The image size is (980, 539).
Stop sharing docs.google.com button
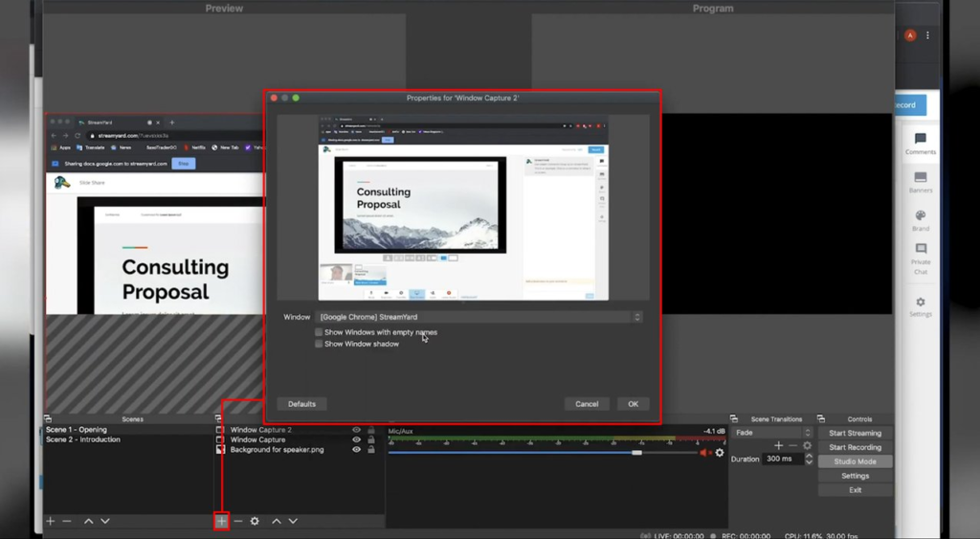[x=183, y=163]
